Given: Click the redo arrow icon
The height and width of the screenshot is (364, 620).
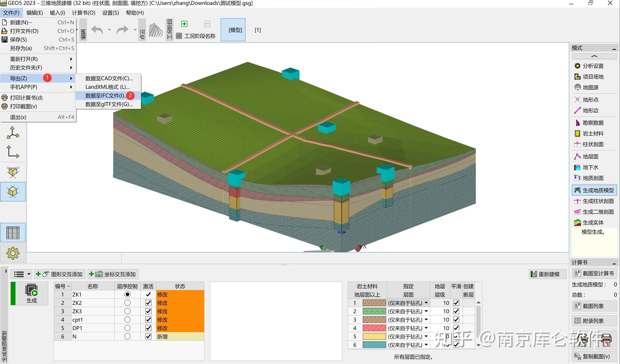Looking at the screenshot, I should [x=122, y=30].
